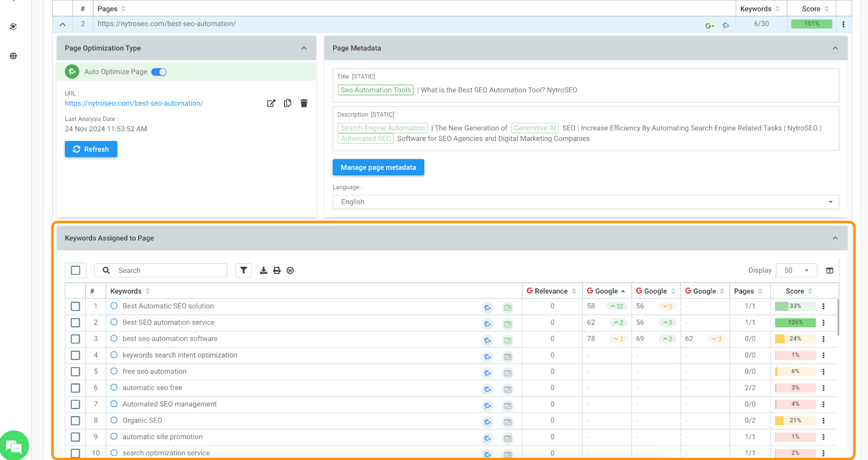This screenshot has height=460, width=868.
Task: Sort by the Relevance column header
Action: pyautogui.click(x=551, y=291)
